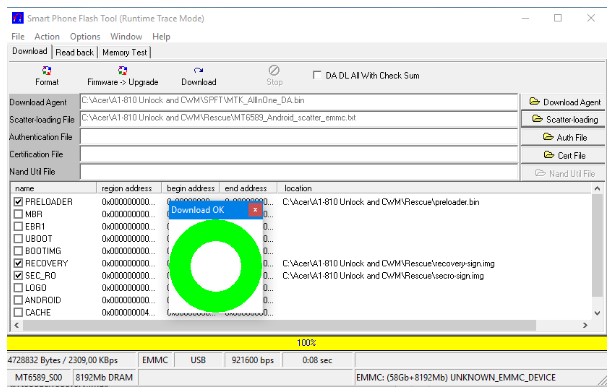The width and height of the screenshot is (614, 392).
Task: Click the scroll up arrow in partition list
Action: click(x=597, y=189)
